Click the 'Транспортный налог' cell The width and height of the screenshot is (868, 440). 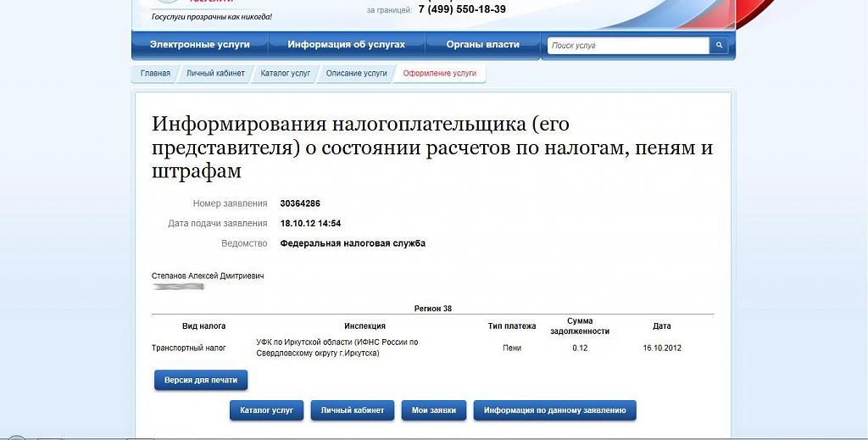click(189, 348)
